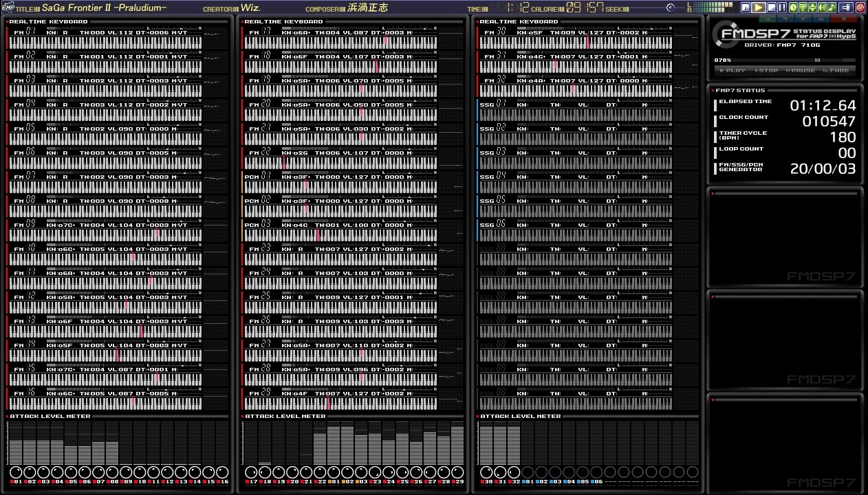The image size is (868, 495).
Task: Click the green plus icon
Action: [x=812, y=8]
